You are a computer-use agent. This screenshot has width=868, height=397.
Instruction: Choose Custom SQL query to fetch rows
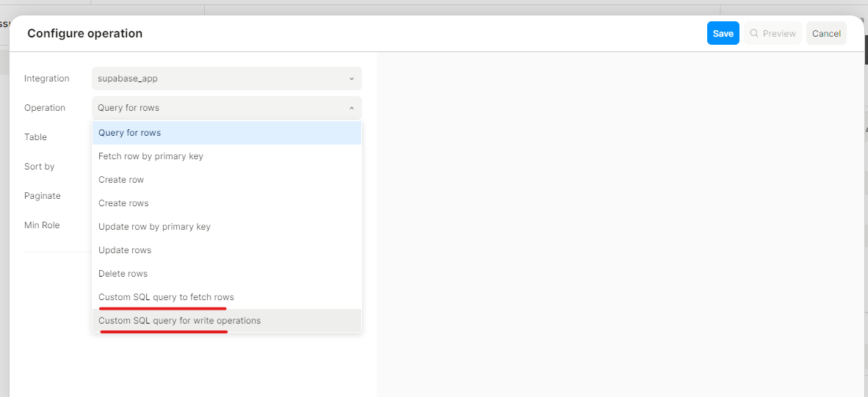coord(167,297)
